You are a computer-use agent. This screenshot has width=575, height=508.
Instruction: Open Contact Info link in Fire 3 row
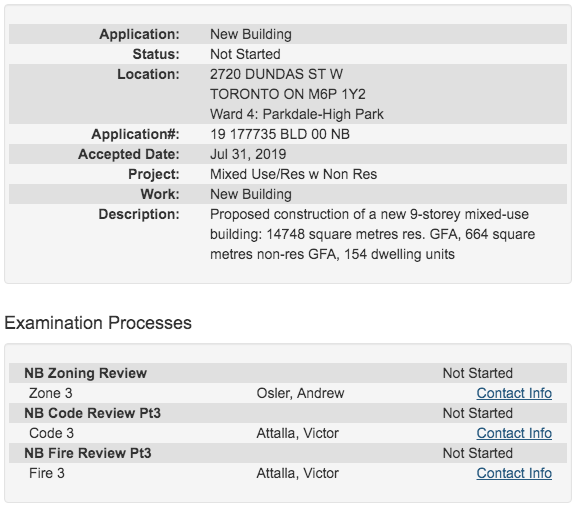click(514, 473)
